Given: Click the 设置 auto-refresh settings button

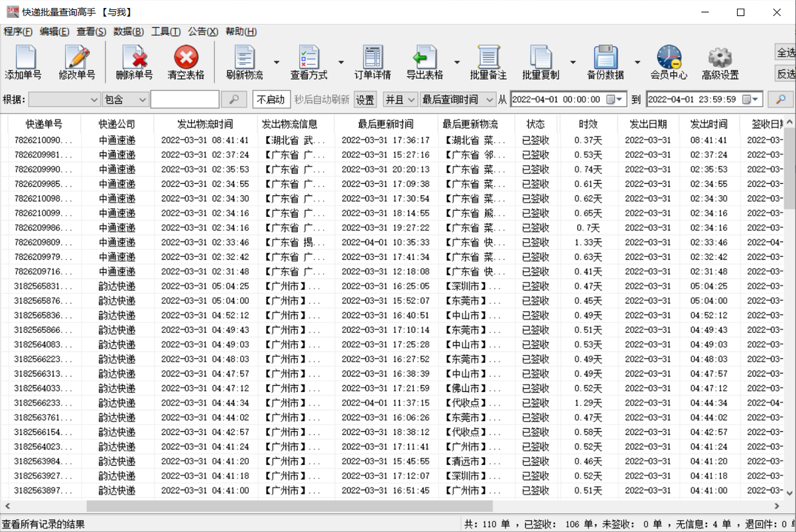Looking at the screenshot, I should [x=365, y=100].
